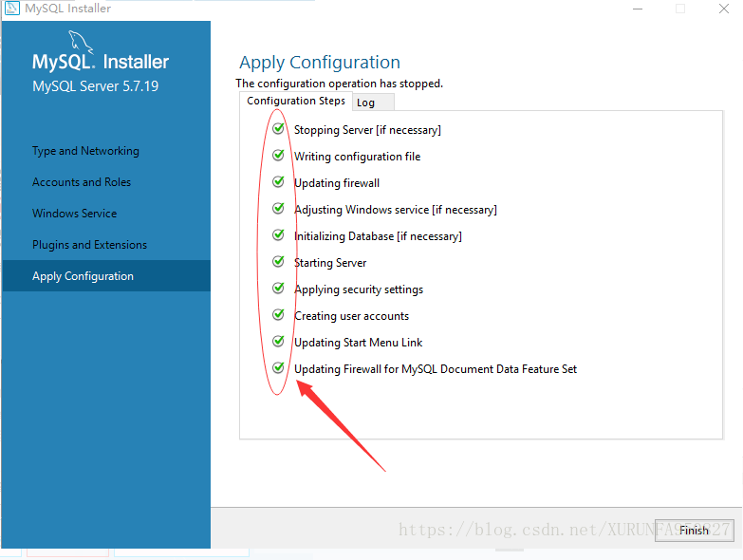Switch to the Log tab
The height and width of the screenshot is (560, 743).
tap(366, 103)
